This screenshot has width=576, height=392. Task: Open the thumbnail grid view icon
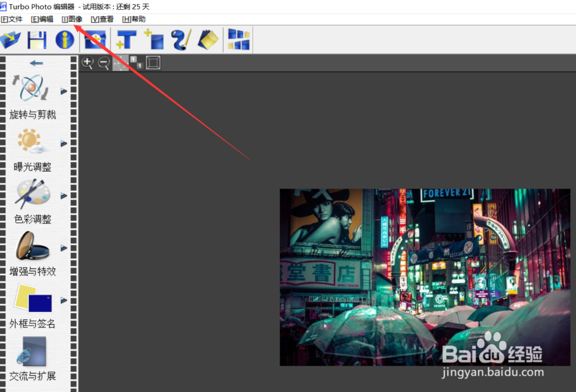pyautogui.click(x=238, y=39)
